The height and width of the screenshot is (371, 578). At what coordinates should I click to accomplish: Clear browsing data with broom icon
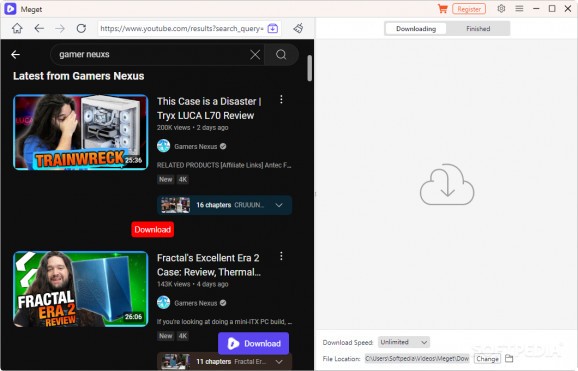298,28
